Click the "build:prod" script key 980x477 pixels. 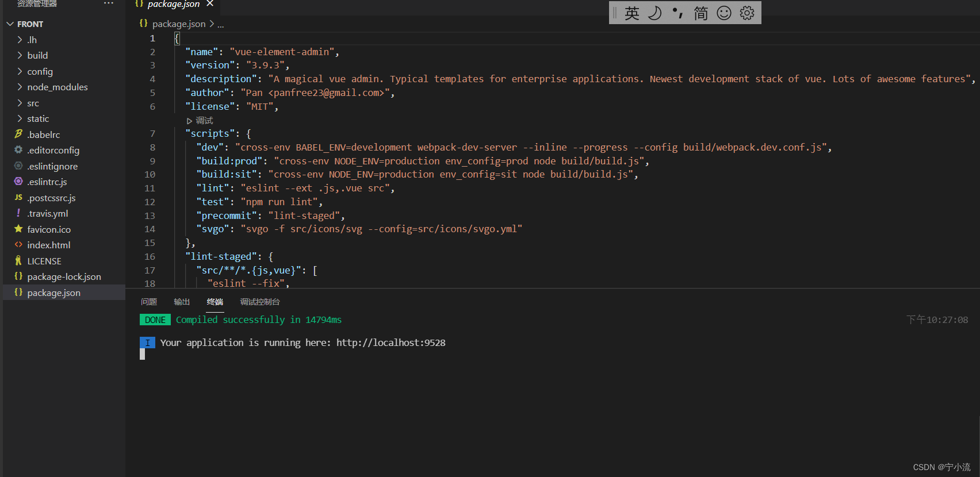tap(229, 161)
